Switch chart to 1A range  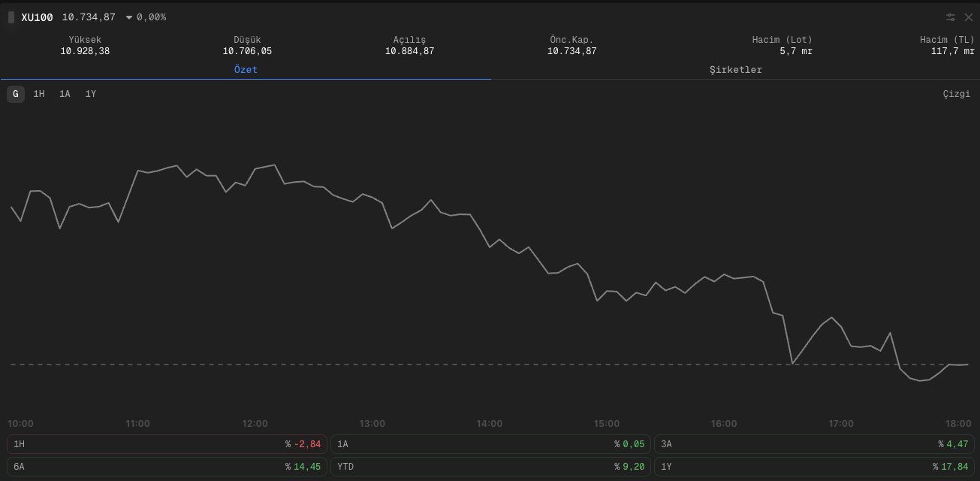coord(65,94)
